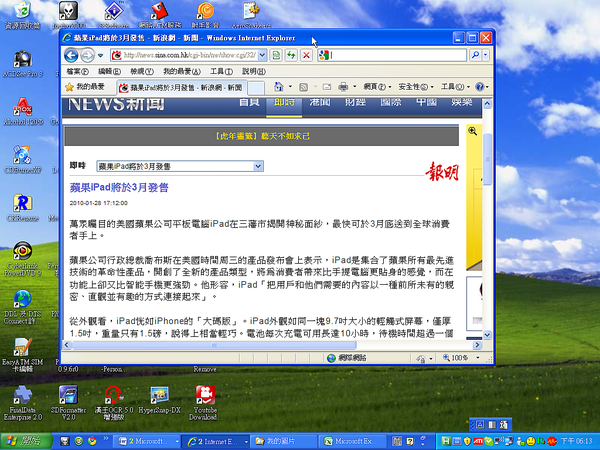Viewport: 600px width, 450px height.
Task: Open 網頁(P) command bar menu
Action: coord(377,87)
